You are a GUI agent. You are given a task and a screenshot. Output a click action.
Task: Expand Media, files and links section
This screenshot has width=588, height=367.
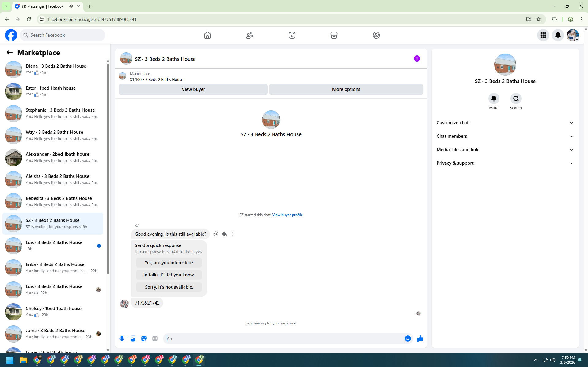(505, 150)
